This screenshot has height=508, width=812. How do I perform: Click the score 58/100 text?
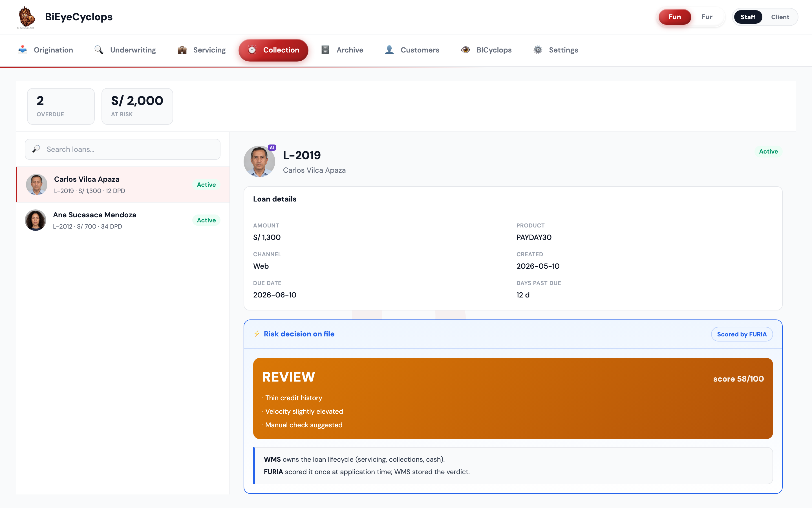pos(738,379)
